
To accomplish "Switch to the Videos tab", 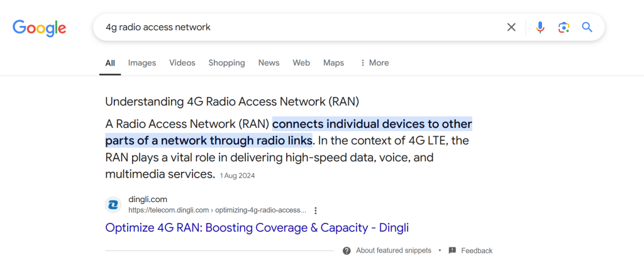I will 182,63.
